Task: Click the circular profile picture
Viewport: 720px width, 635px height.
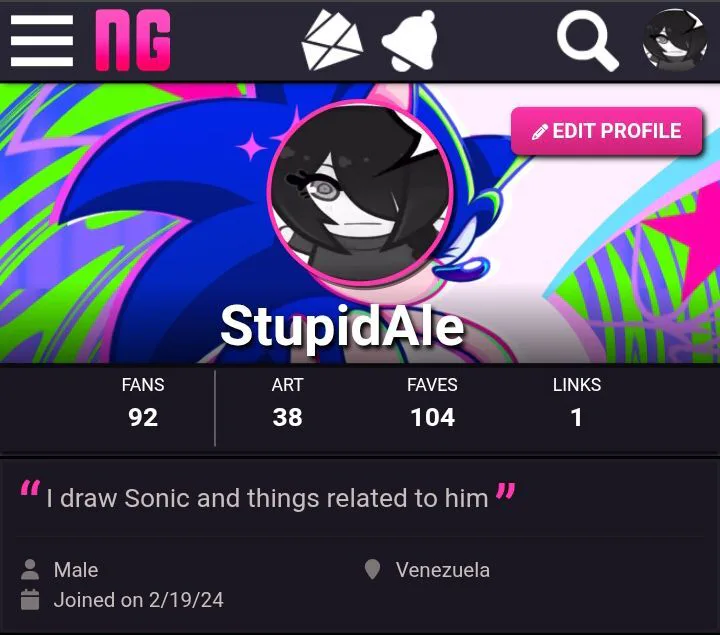Action: pos(360,193)
